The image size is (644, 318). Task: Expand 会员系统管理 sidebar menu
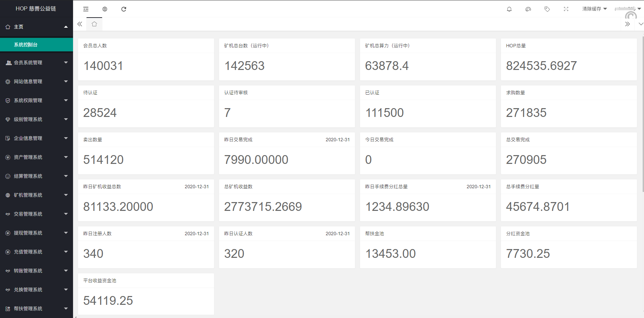coord(36,63)
